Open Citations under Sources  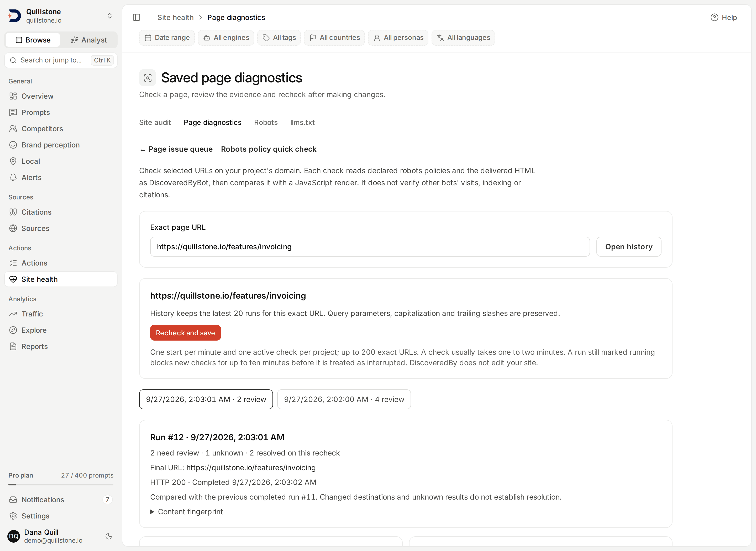61,212
